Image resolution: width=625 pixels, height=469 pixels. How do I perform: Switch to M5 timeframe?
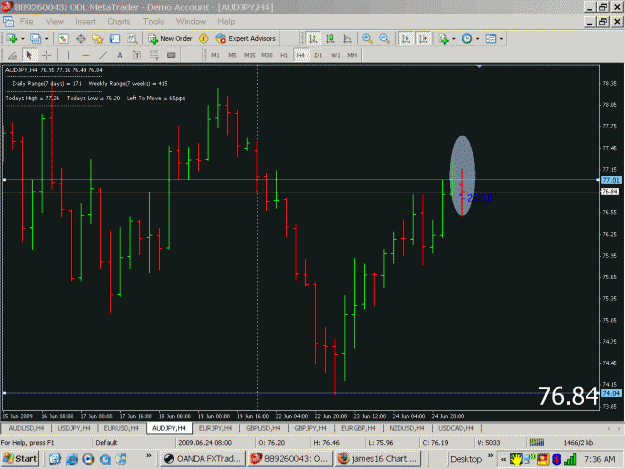tap(232, 55)
